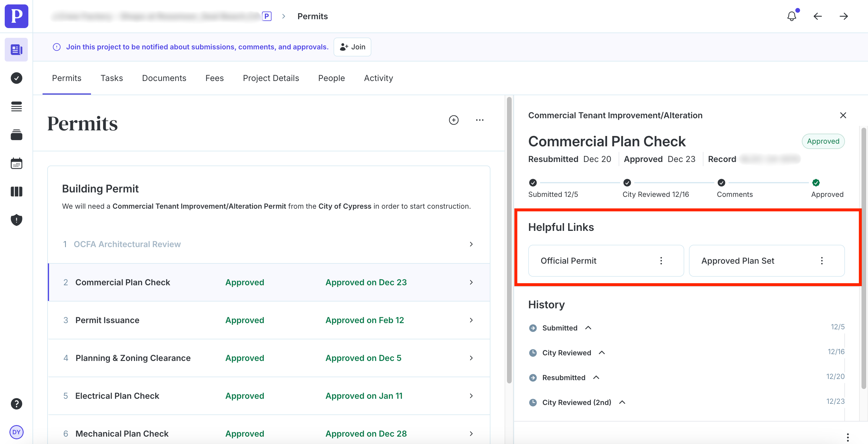
Task: Close the Commercial Plan Check panel
Action: click(843, 115)
